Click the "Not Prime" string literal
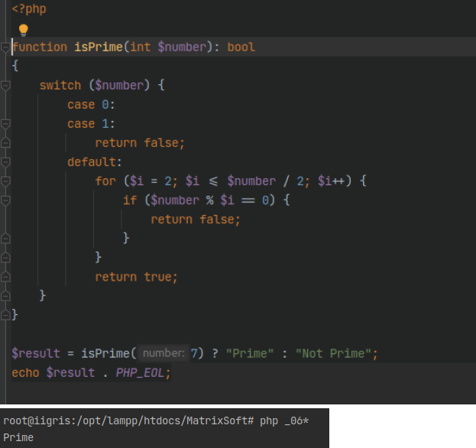Viewport: 476px width, 448px height. [x=333, y=353]
